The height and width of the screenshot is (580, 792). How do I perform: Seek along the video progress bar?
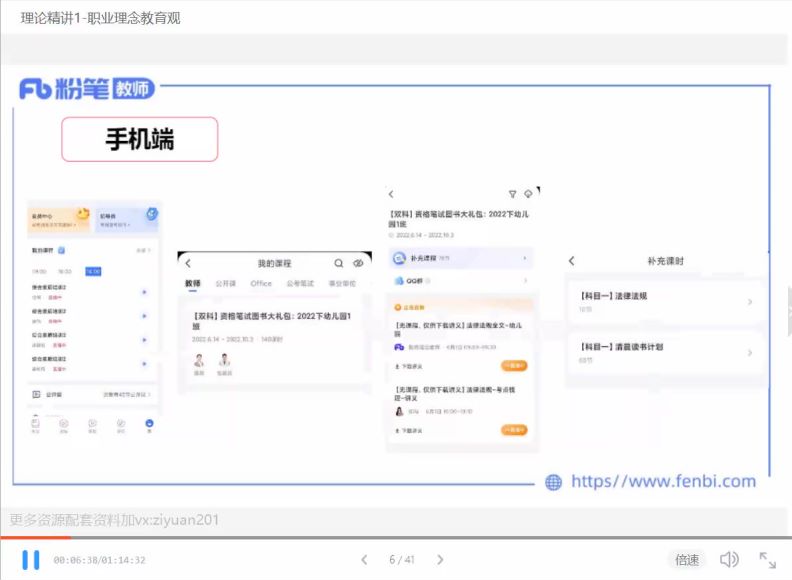click(396, 537)
